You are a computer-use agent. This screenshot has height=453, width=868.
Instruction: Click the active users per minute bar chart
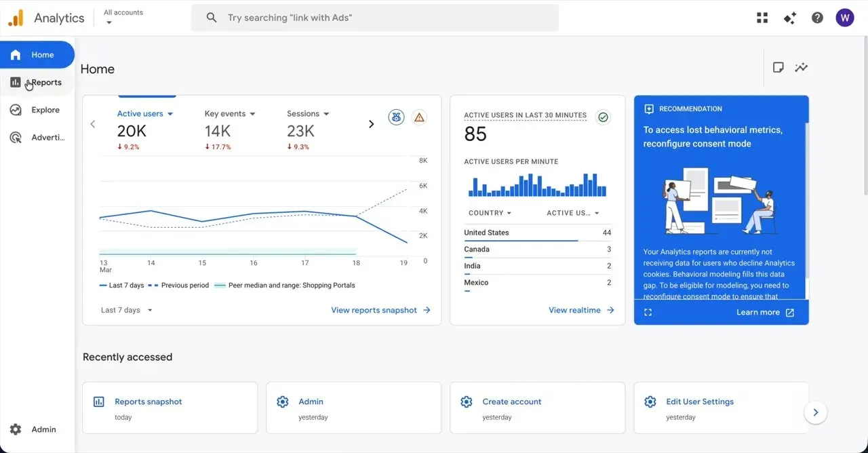[538, 184]
